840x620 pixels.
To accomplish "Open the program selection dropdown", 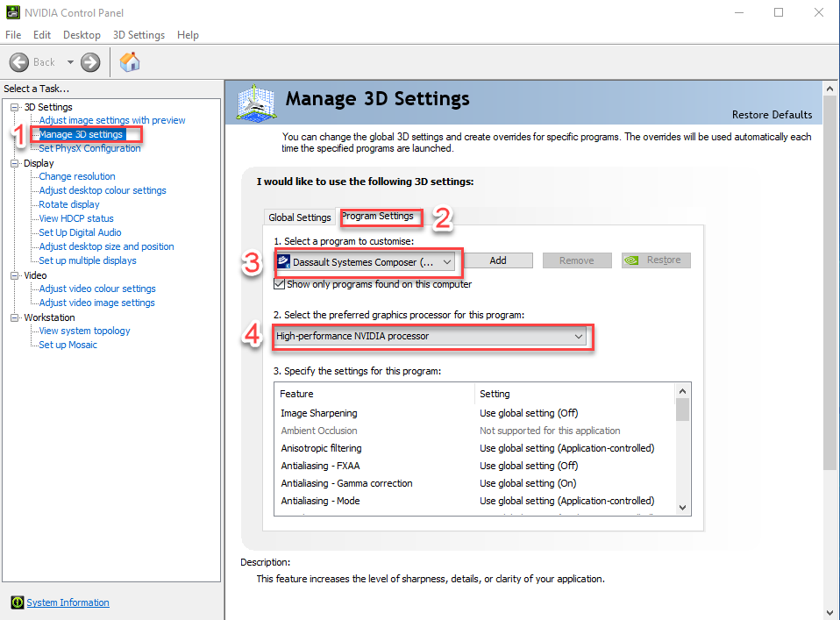I will (366, 262).
